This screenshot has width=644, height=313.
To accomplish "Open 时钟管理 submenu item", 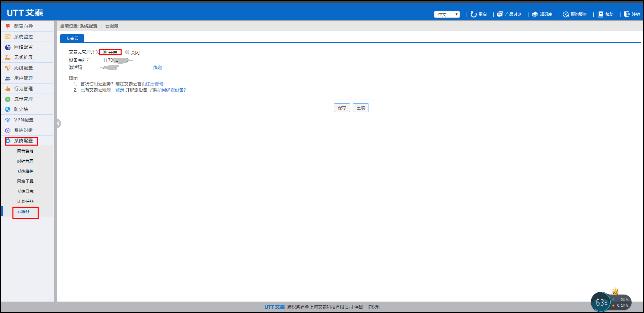I will pos(25,161).
